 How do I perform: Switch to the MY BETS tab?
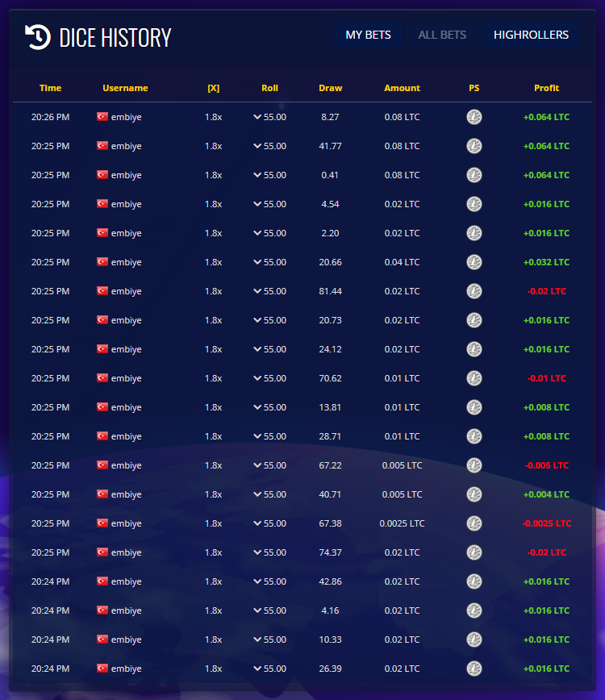[x=368, y=35]
